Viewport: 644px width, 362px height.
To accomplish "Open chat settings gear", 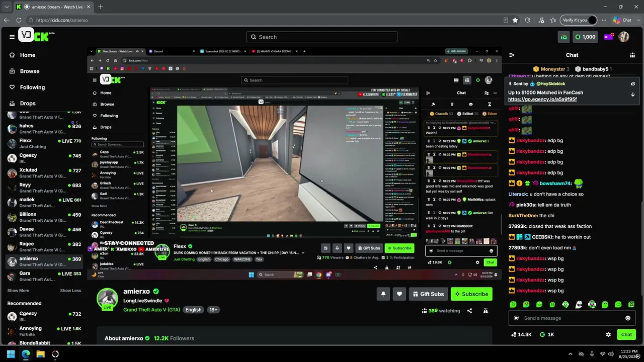I will (x=608, y=335).
